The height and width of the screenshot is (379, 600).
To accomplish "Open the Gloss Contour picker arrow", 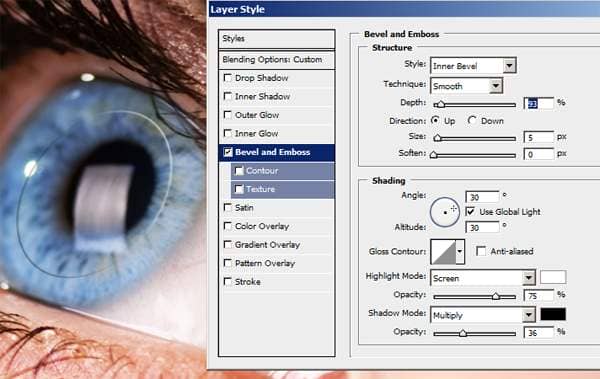I will (x=460, y=252).
